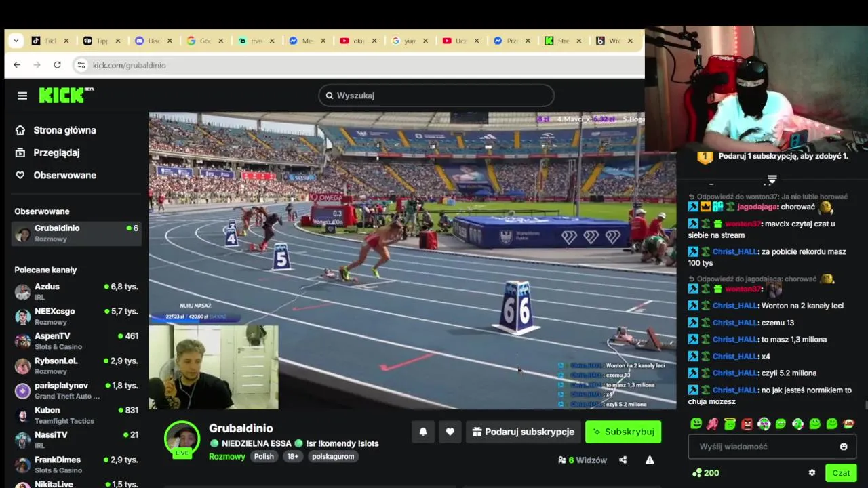868x488 pixels.
Task: Open recommended channel AspenTV
Action: (x=77, y=341)
